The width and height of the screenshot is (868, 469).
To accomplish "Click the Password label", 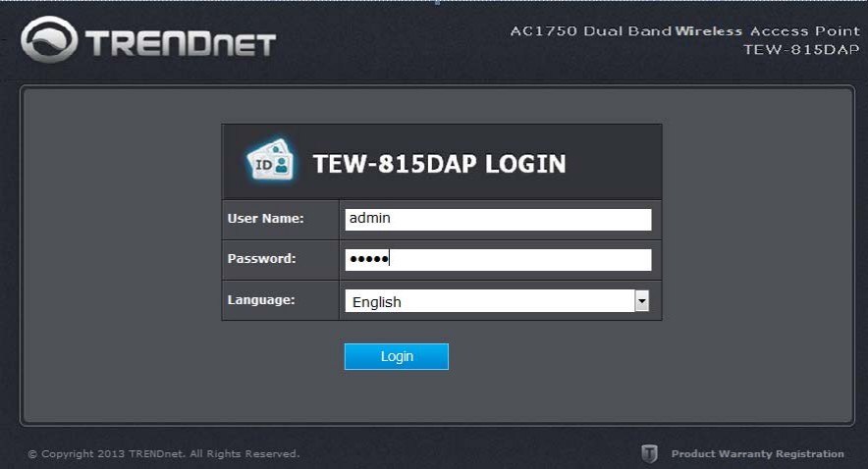I will (262, 258).
